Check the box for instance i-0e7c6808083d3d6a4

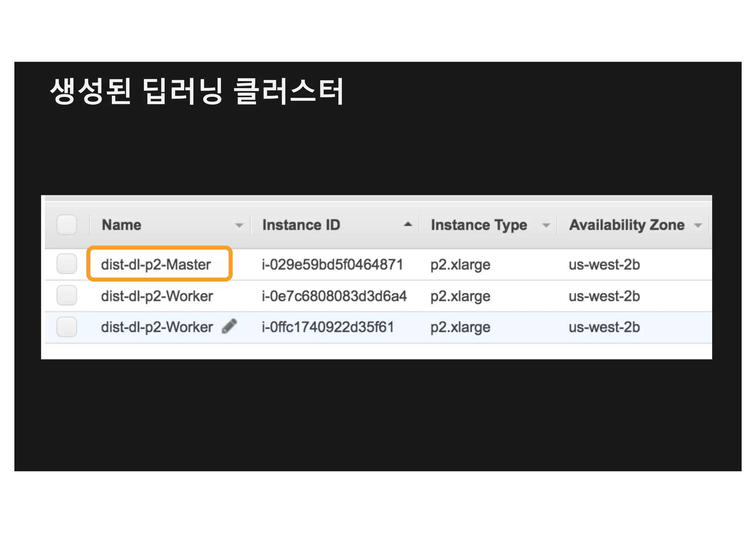tap(67, 295)
